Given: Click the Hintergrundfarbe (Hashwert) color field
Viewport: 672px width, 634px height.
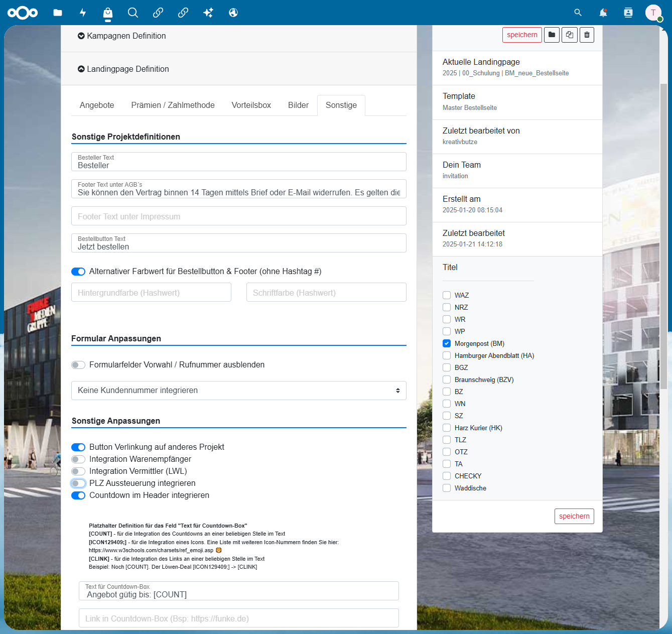Looking at the screenshot, I should [x=151, y=292].
